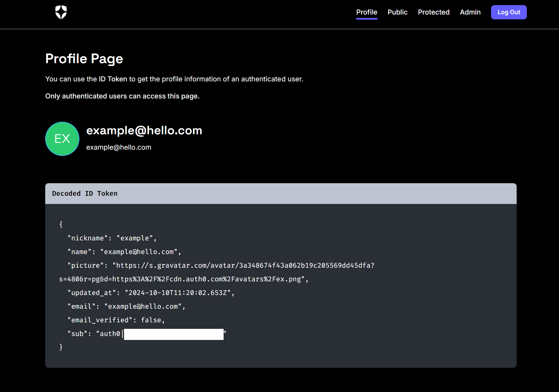
Task: Click the Decoded ID Token header bar
Action: (x=280, y=193)
